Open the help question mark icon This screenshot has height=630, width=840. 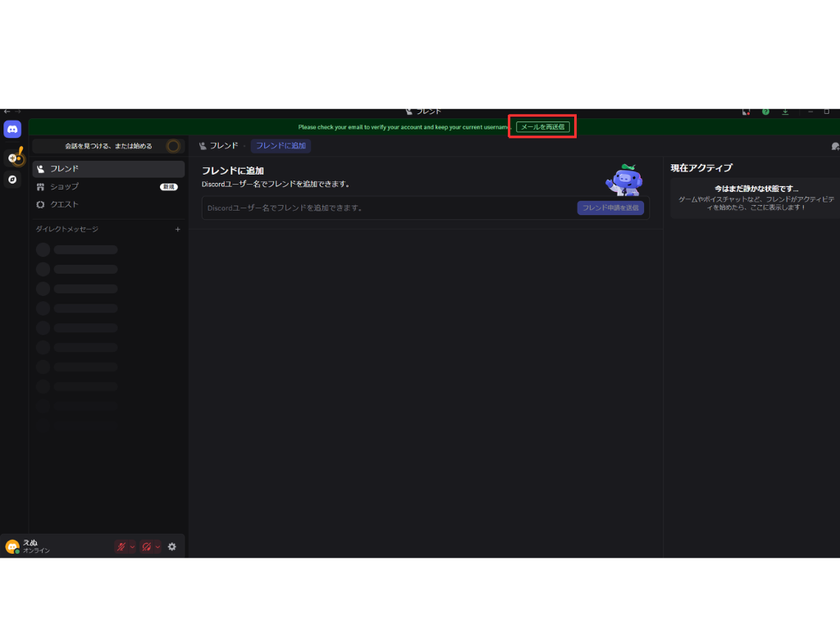[x=765, y=112]
